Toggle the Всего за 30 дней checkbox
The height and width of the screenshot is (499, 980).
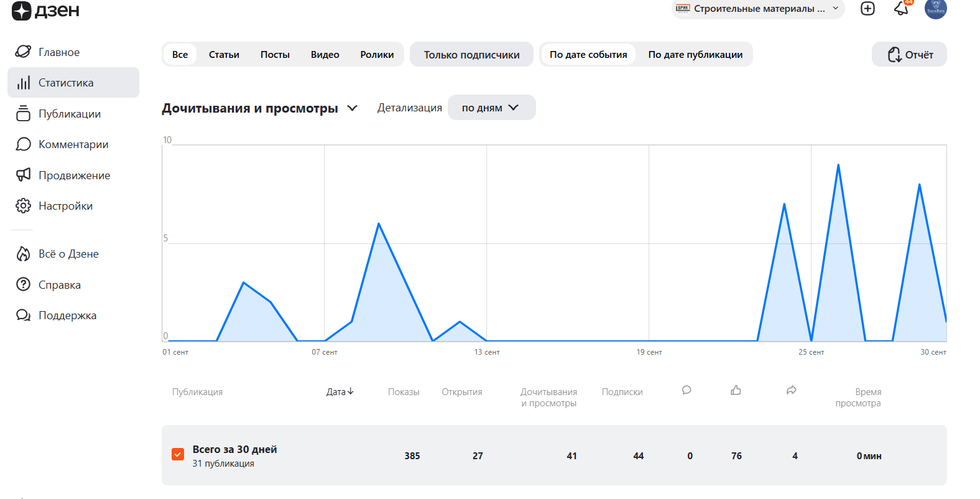click(x=178, y=455)
